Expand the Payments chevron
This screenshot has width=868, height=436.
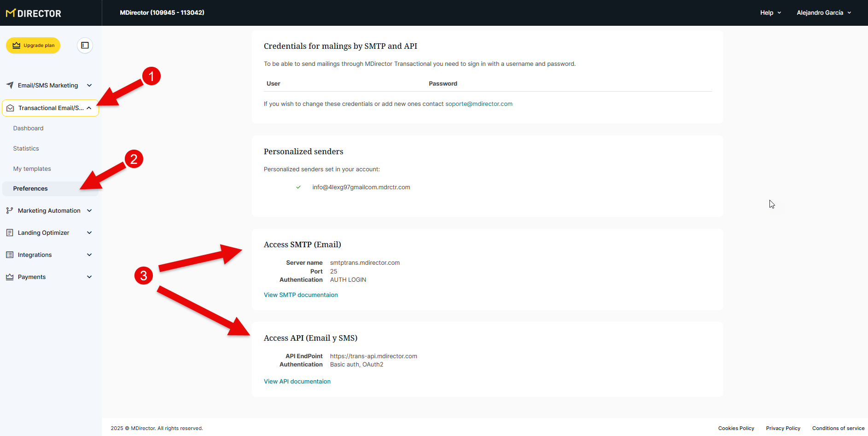coord(89,277)
